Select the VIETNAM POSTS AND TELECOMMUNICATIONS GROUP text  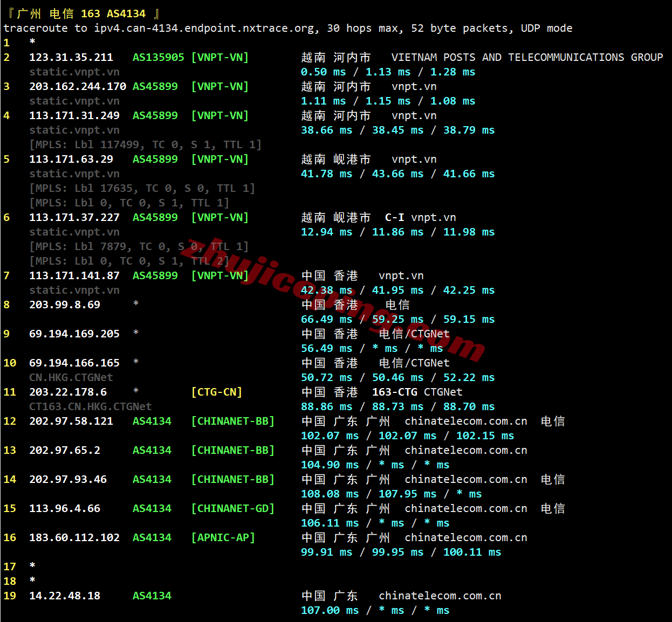pos(527,57)
